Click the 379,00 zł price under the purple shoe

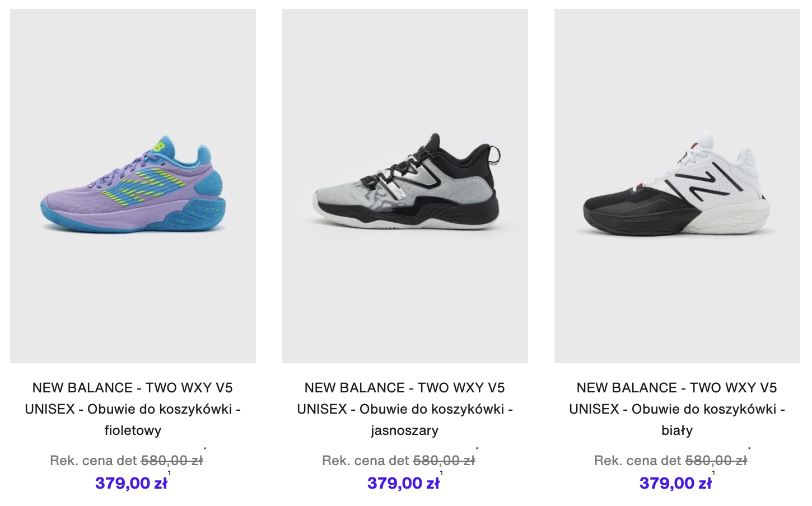[131, 483]
